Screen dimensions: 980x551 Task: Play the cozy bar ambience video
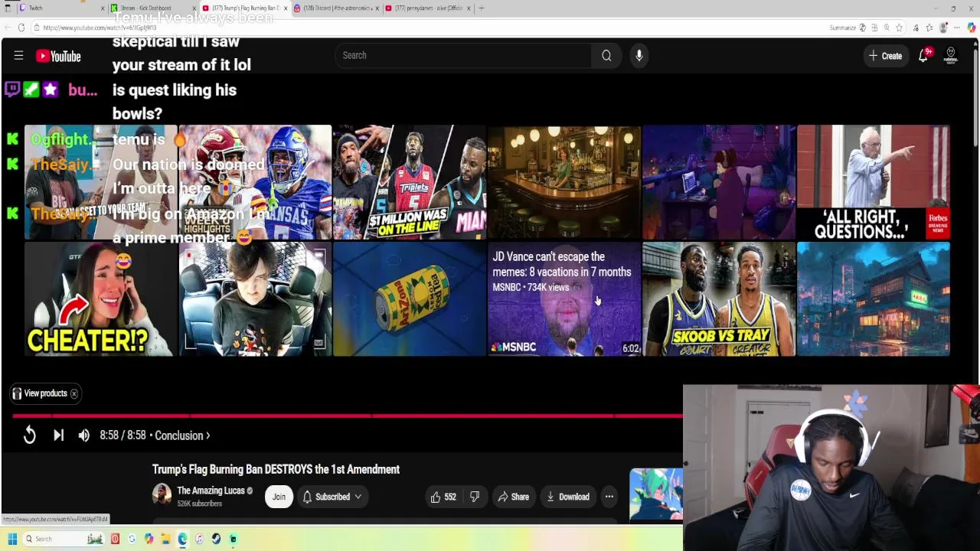tap(564, 183)
